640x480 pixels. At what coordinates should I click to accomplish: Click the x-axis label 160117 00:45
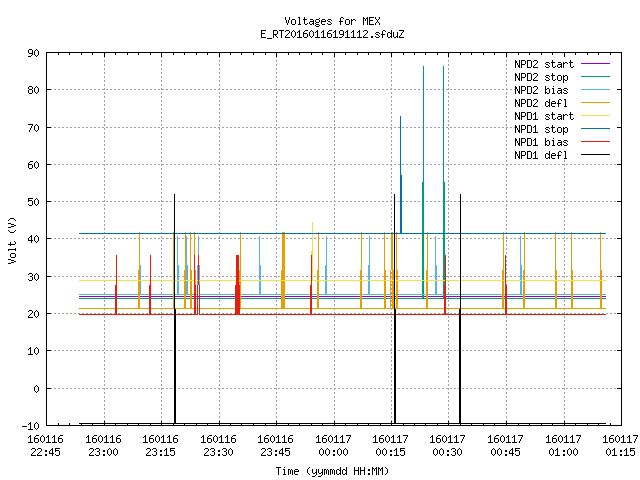click(x=506, y=446)
